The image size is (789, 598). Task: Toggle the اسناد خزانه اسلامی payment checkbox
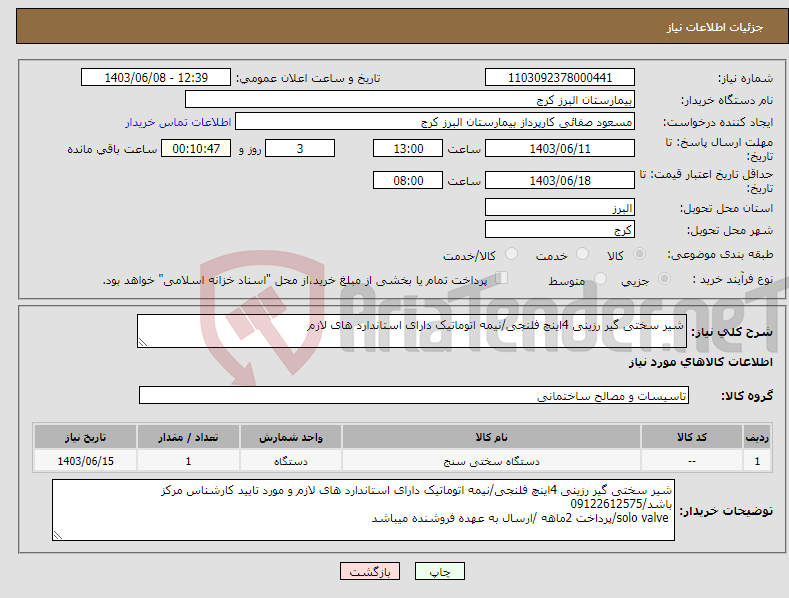tap(501, 278)
